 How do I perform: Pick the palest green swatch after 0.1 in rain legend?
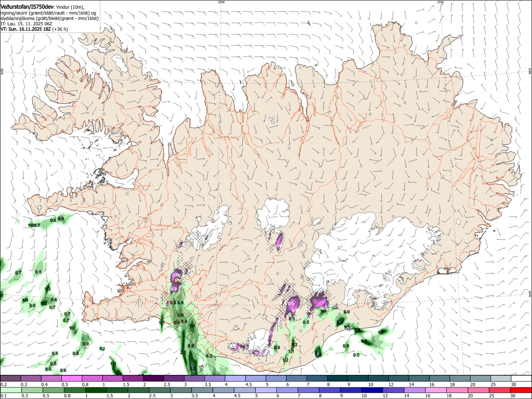(10, 390)
